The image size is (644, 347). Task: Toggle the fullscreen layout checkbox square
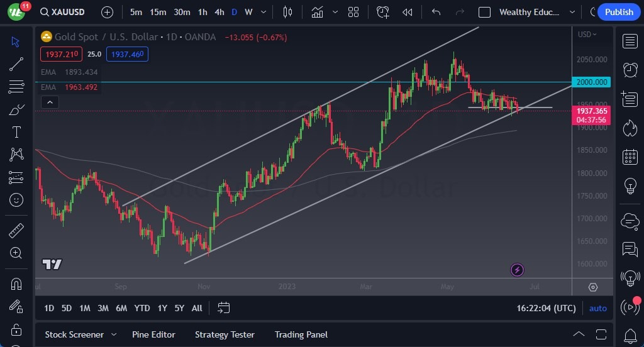(x=484, y=12)
